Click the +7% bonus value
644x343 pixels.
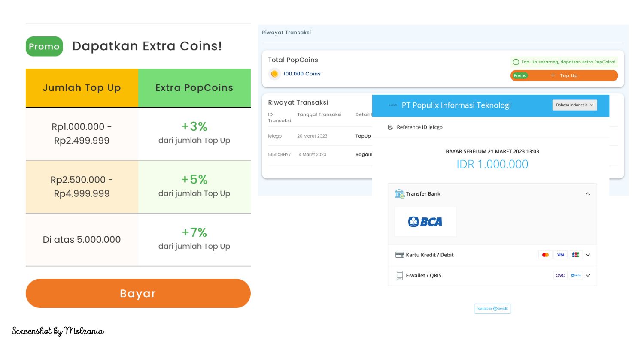pos(194,232)
